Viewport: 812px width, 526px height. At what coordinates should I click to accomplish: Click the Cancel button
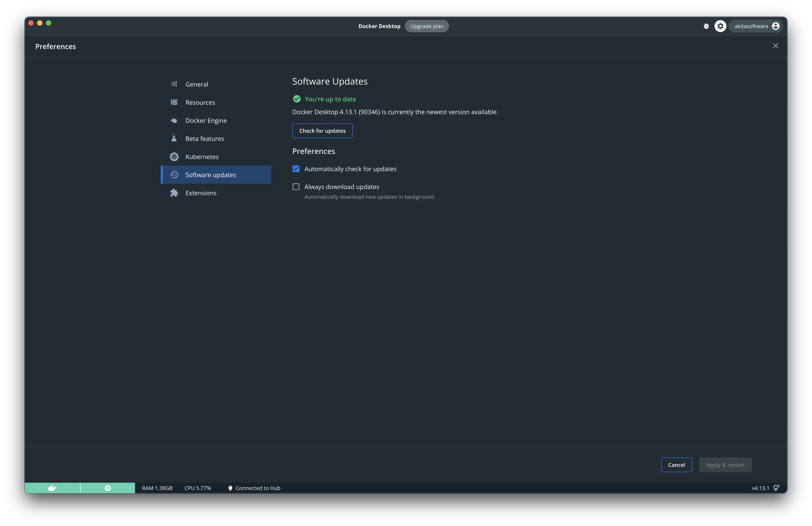point(676,465)
